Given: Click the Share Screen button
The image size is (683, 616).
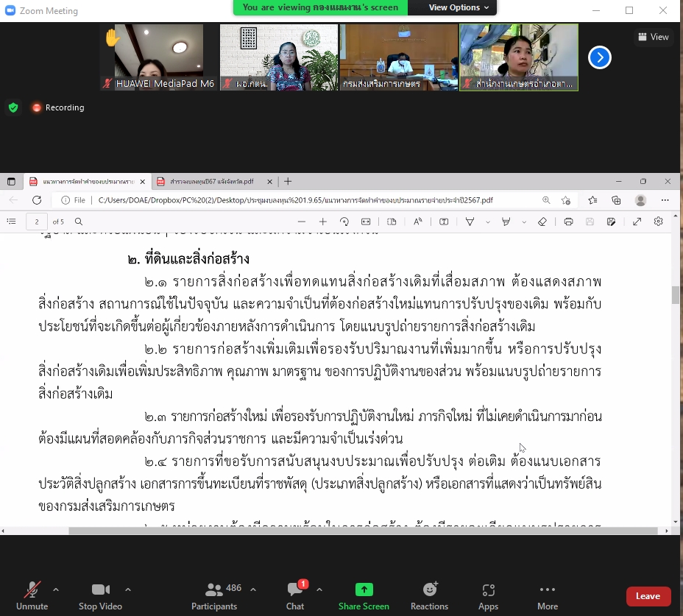Looking at the screenshot, I should [364, 595].
